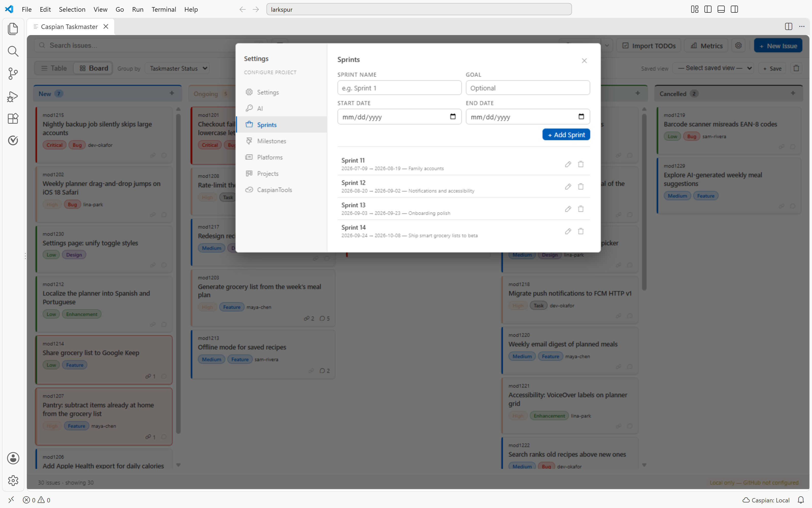
Task: Open Manage gear in activity bar
Action: [13, 481]
